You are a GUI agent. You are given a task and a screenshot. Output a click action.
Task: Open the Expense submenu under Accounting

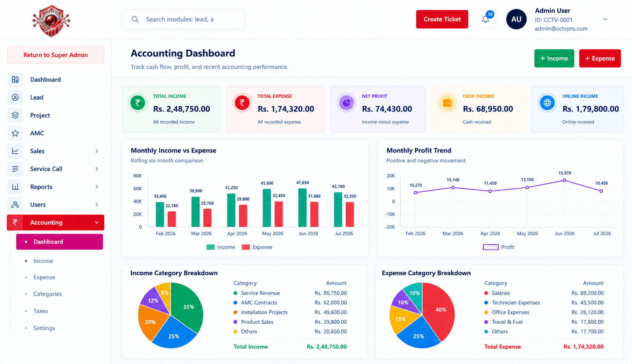[44, 277]
